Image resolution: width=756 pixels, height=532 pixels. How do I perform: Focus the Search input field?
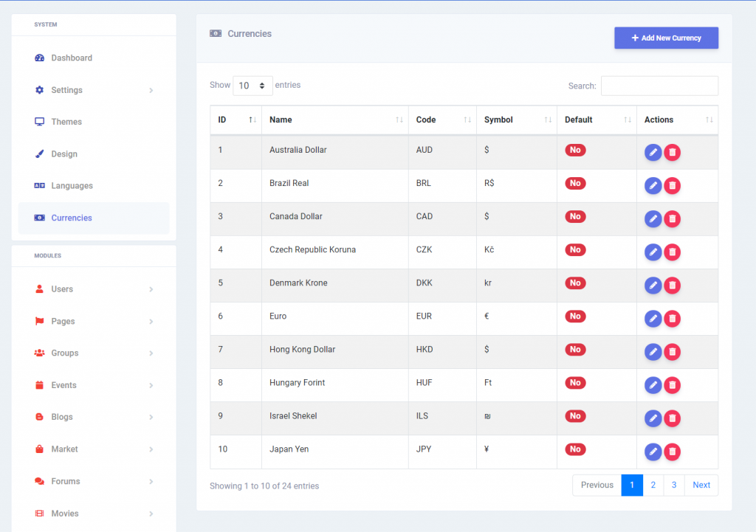tap(659, 86)
